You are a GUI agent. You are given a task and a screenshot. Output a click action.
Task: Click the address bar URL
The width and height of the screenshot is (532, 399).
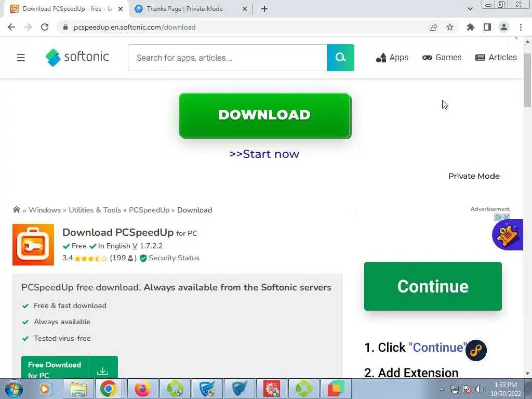point(135,27)
